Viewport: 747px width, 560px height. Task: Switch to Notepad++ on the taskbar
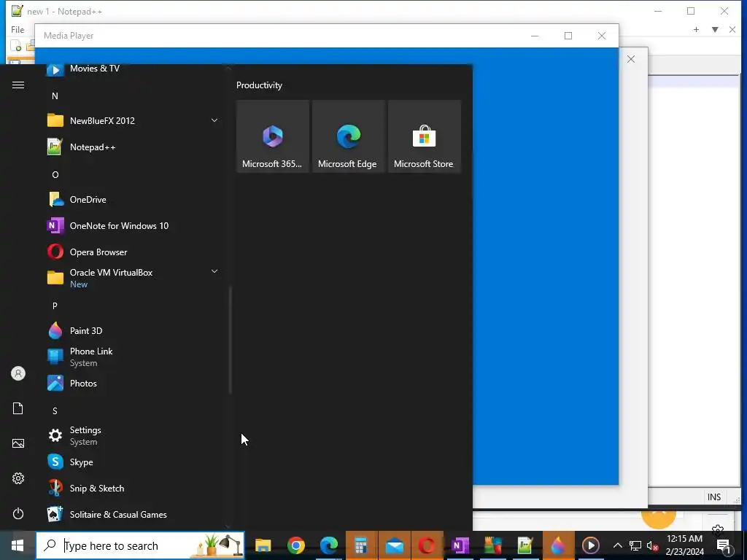pos(525,545)
